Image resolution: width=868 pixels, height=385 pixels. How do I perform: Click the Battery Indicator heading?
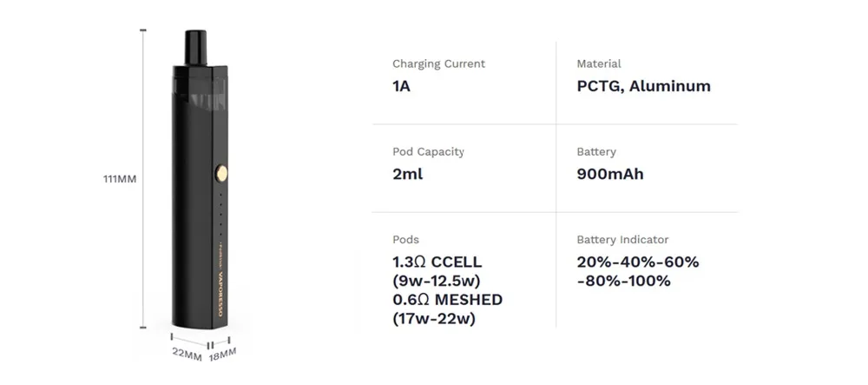tap(622, 239)
